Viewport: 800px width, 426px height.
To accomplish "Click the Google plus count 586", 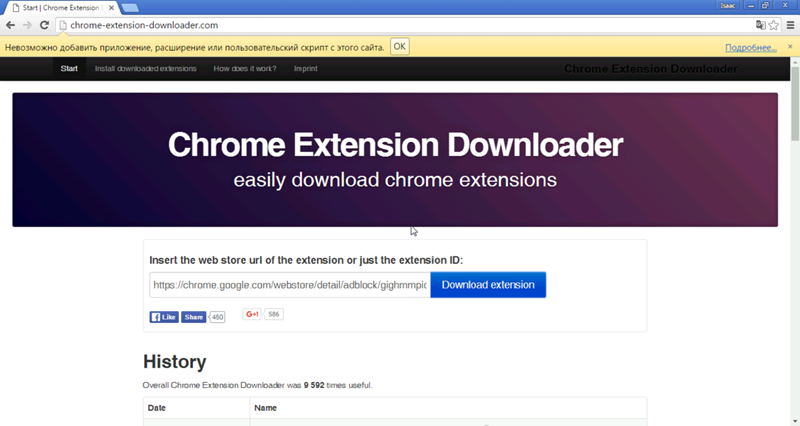I will coord(274,314).
